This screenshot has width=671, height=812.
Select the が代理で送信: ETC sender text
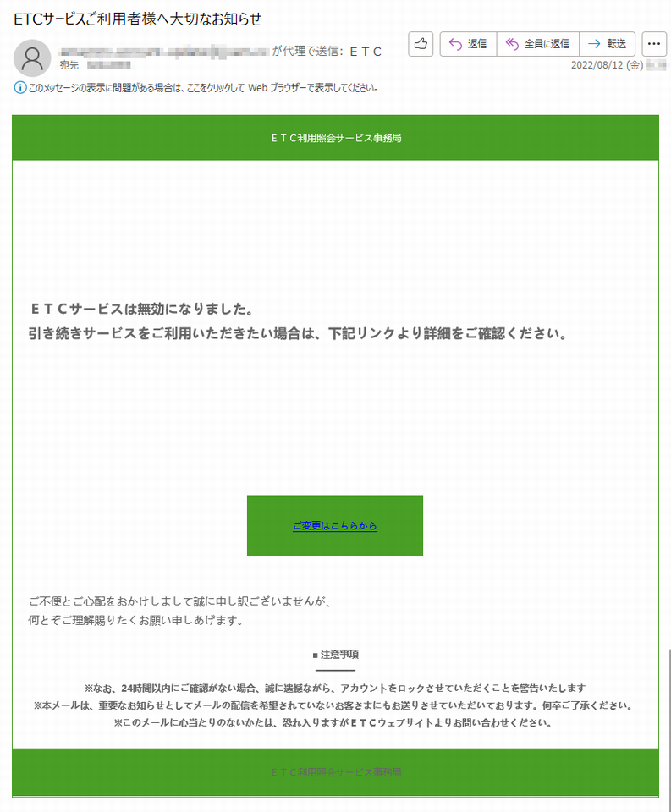tap(327, 52)
